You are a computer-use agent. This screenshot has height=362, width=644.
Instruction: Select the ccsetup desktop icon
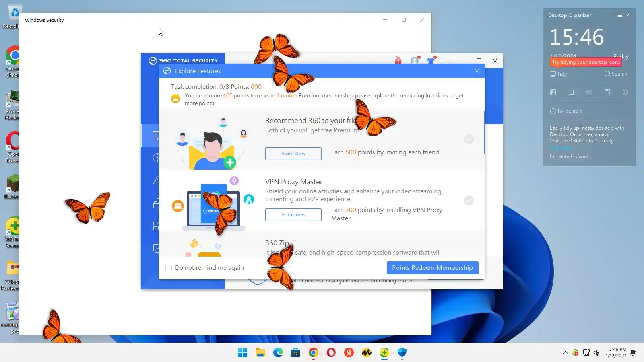pyautogui.click(x=10, y=318)
